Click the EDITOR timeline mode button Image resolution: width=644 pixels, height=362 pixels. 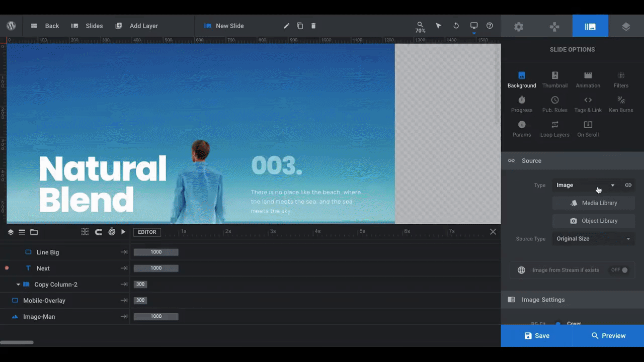pos(147,232)
